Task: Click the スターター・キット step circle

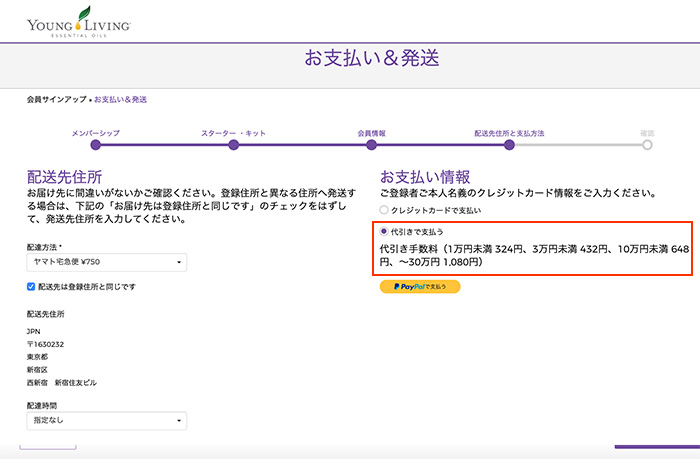Action: 234,145
